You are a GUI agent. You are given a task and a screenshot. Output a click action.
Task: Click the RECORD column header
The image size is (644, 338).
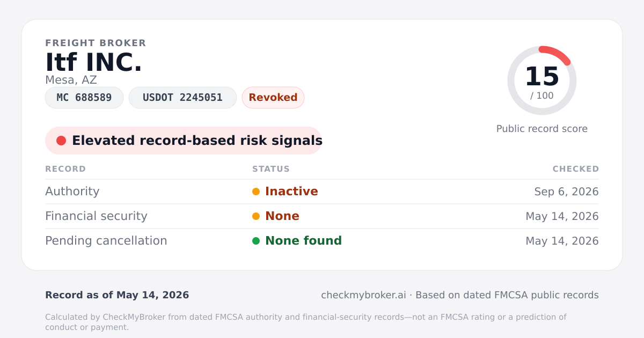coord(65,169)
